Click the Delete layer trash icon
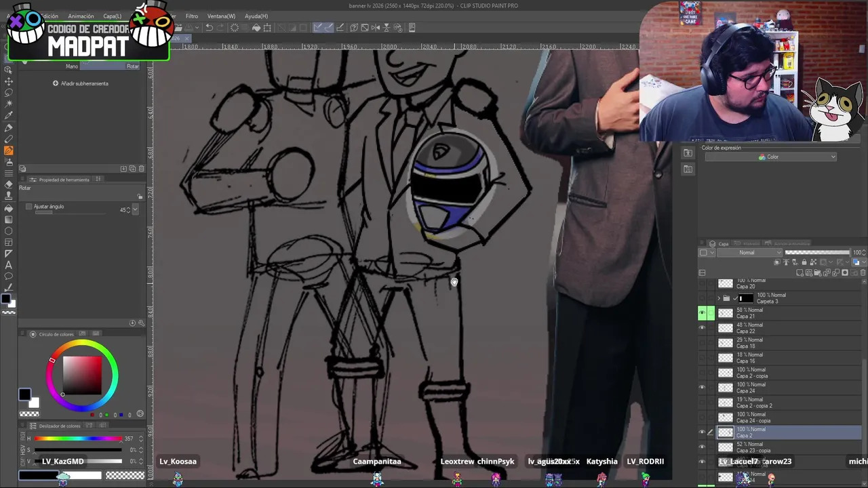This screenshot has height=488, width=868. click(x=863, y=272)
